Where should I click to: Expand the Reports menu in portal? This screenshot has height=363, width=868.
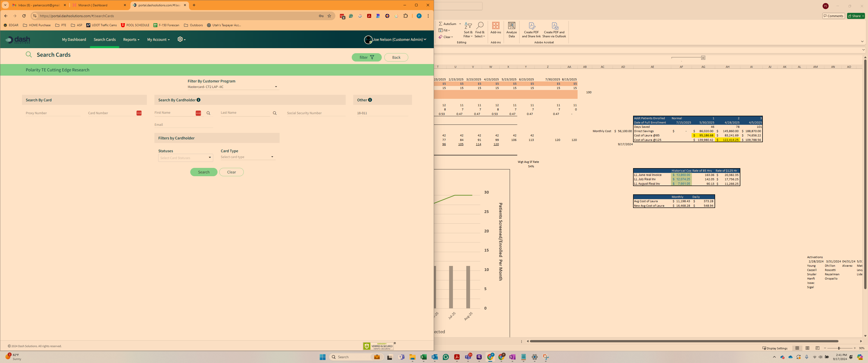[x=131, y=39]
